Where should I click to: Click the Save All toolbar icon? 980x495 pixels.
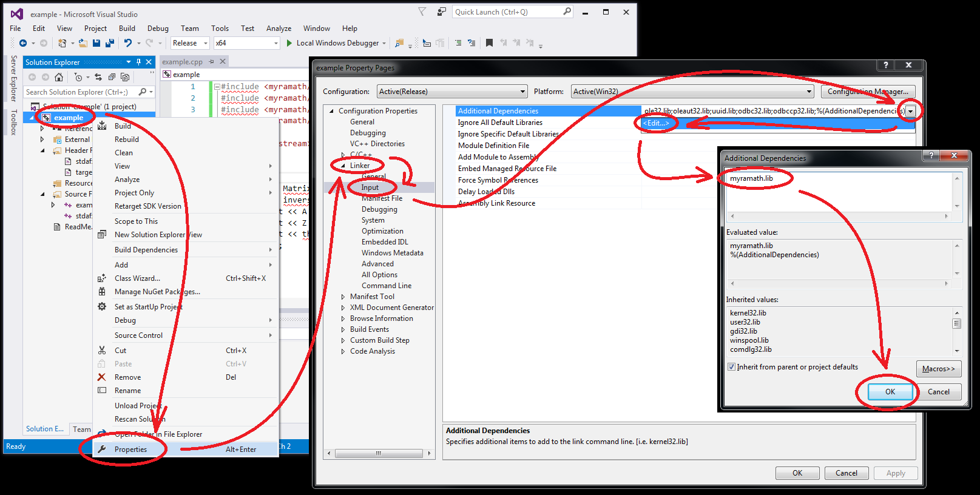110,43
